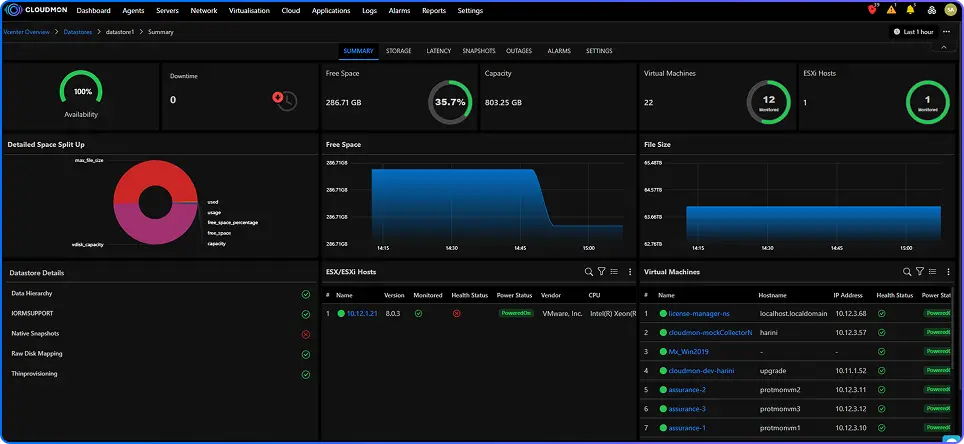Click green check for Raw Disk Mapping

306,354
